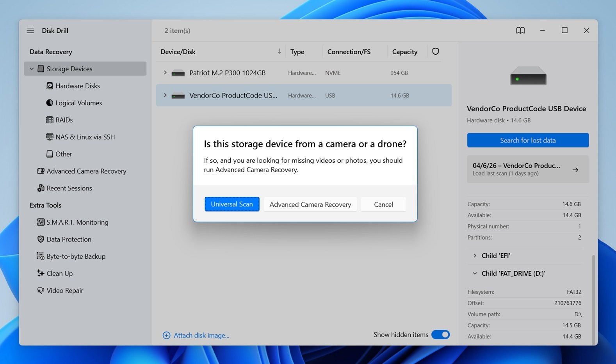
Task: Click the 210763776 offset value
Action: point(568,303)
